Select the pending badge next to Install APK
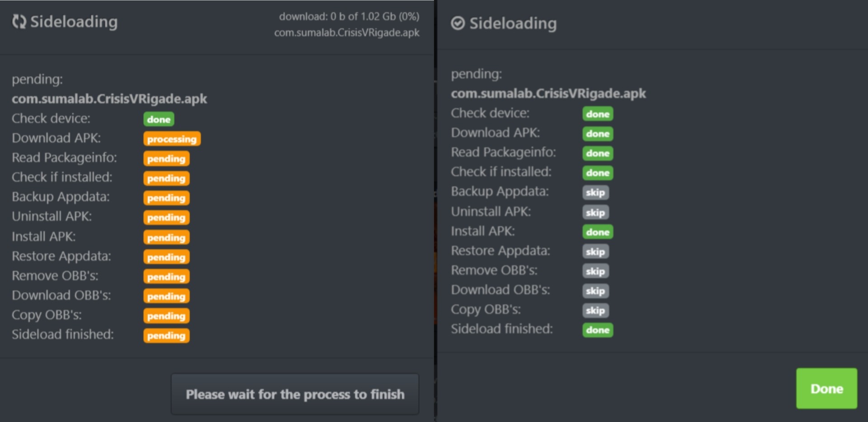The image size is (868, 422). (166, 237)
